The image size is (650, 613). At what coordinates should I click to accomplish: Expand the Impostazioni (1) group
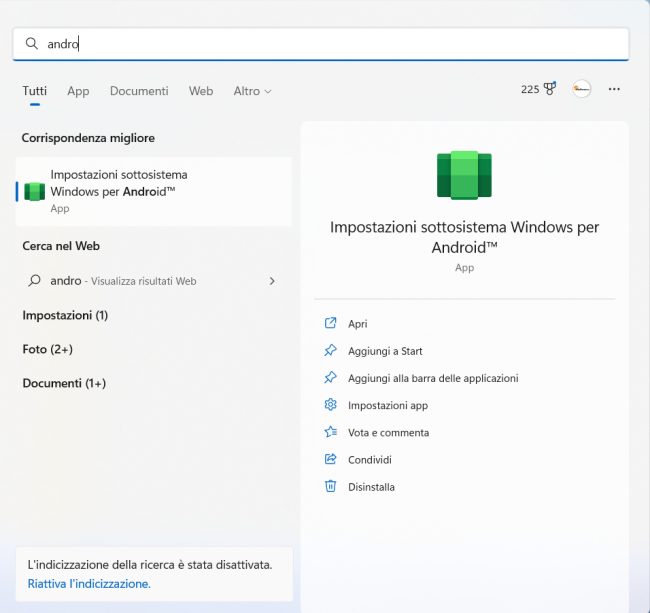point(65,315)
